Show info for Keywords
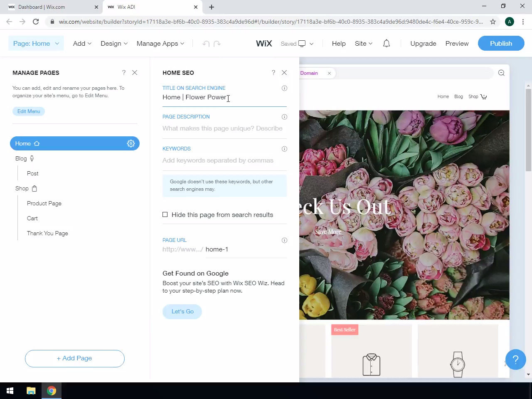 click(284, 149)
